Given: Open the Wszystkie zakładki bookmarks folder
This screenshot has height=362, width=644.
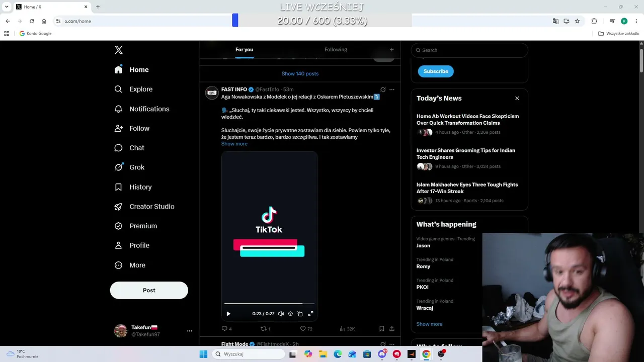Looking at the screenshot, I should 619,34.
